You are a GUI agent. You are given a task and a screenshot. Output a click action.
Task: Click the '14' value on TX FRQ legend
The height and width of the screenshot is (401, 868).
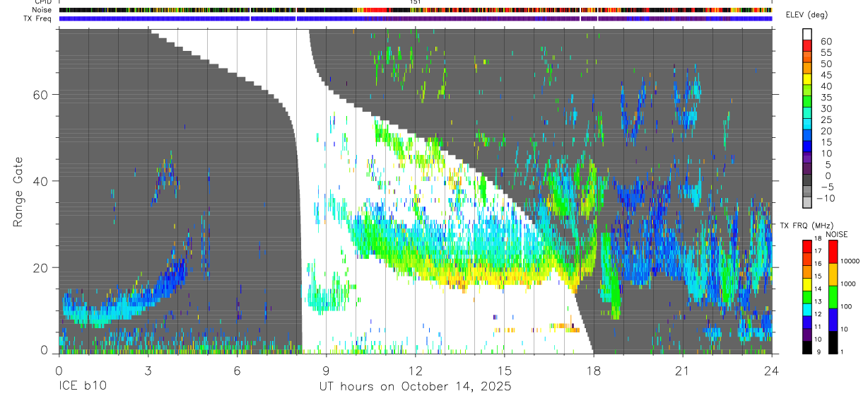pyautogui.click(x=818, y=289)
